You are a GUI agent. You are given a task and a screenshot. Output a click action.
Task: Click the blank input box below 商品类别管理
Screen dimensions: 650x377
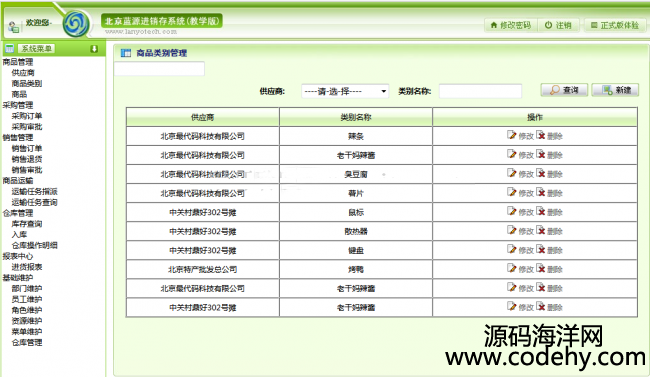[x=159, y=68]
